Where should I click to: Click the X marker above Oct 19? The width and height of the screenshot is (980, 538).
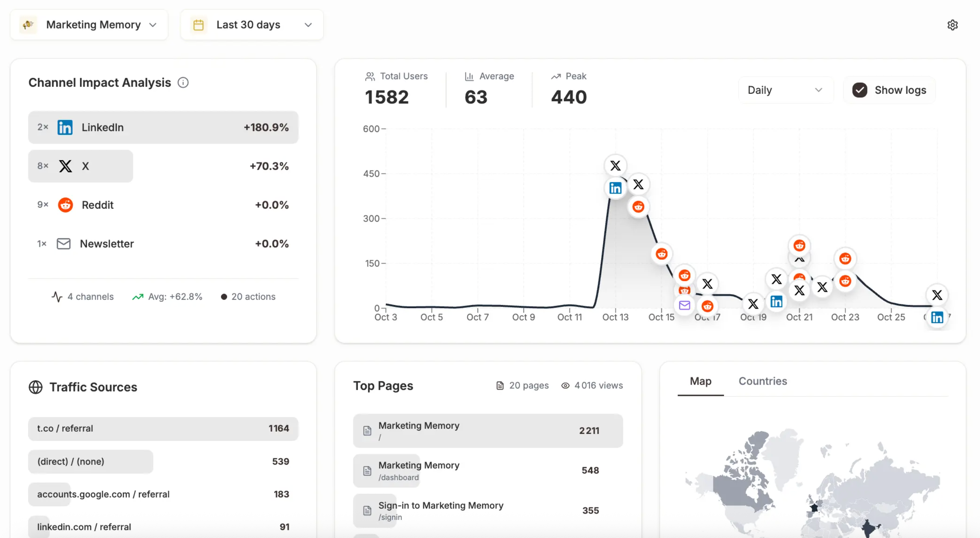pos(753,303)
